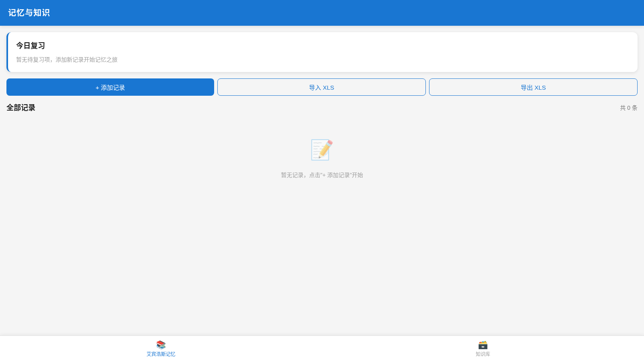
Task: Click the card file box icon for 知识库
Action: pyautogui.click(x=483, y=345)
